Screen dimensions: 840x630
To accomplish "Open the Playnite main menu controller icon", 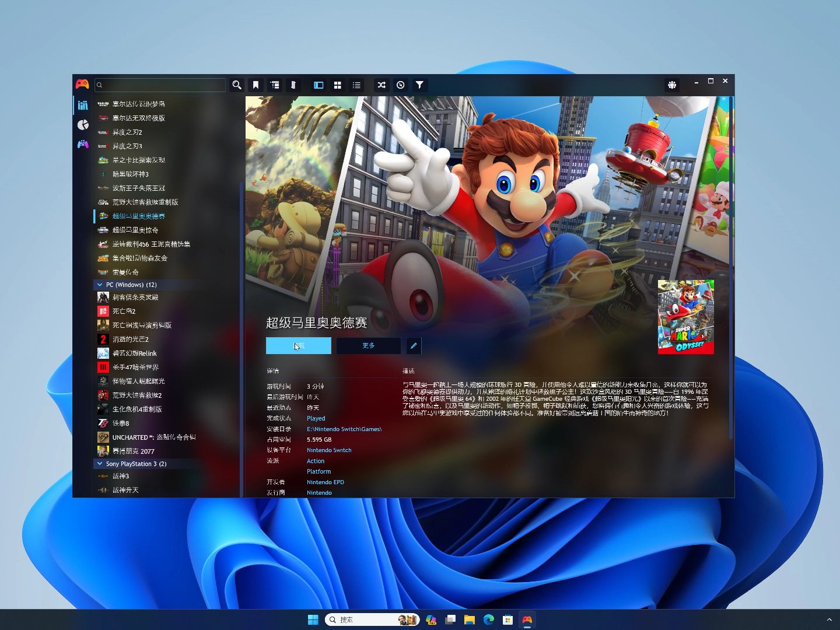I will click(82, 85).
